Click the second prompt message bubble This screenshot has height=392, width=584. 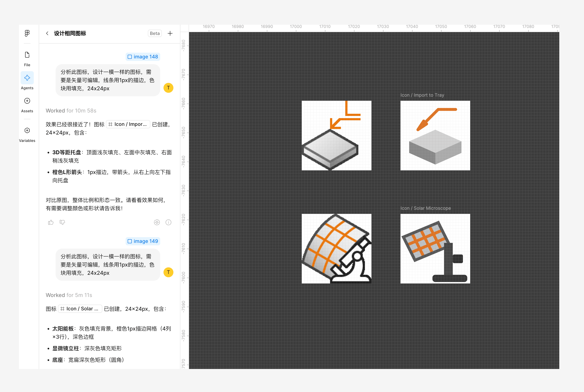[x=108, y=265]
